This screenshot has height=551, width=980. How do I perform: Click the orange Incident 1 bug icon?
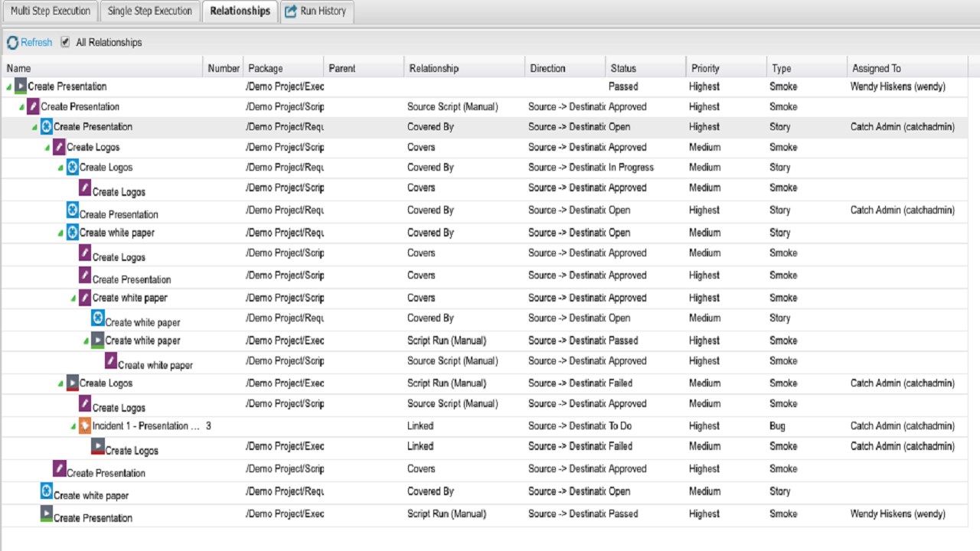click(85, 426)
